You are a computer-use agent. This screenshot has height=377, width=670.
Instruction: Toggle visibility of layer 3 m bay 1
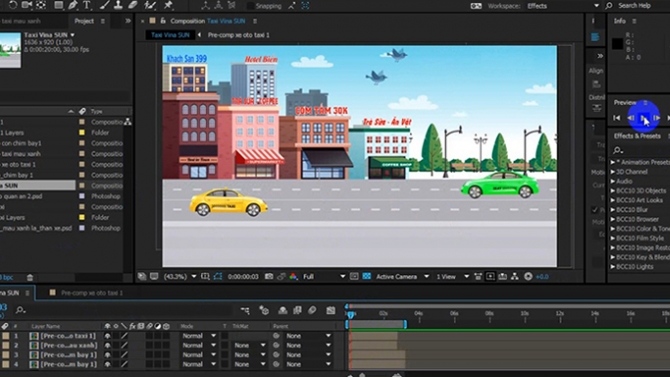(107, 355)
